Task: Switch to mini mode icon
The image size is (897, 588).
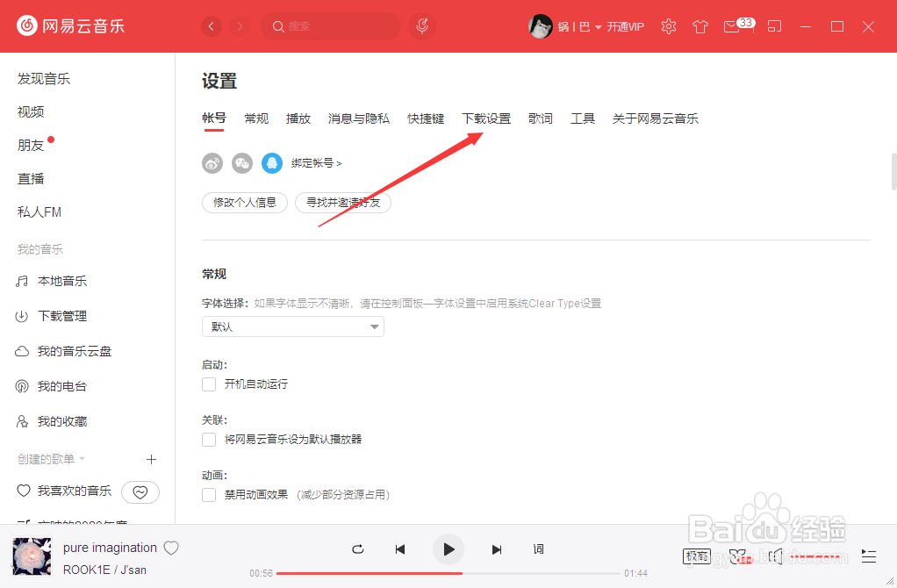Action: pyautogui.click(x=775, y=26)
